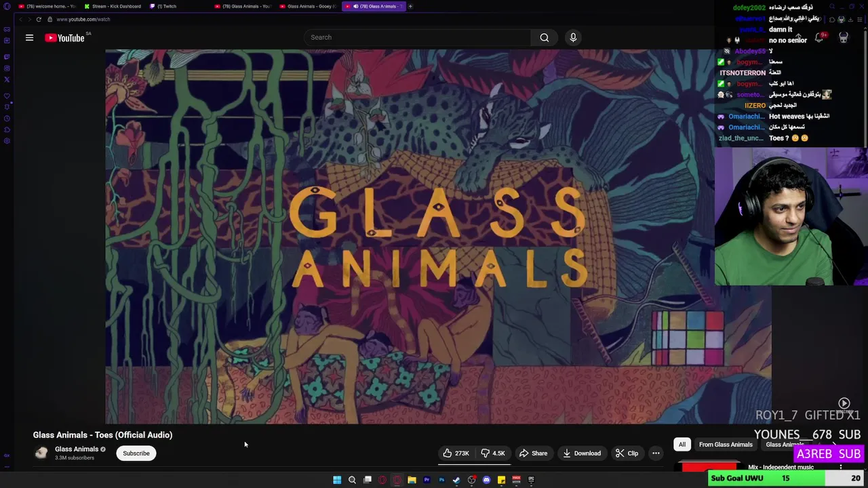The image size is (868, 488).
Task: Share the Glass Animals video
Action: pyautogui.click(x=533, y=453)
